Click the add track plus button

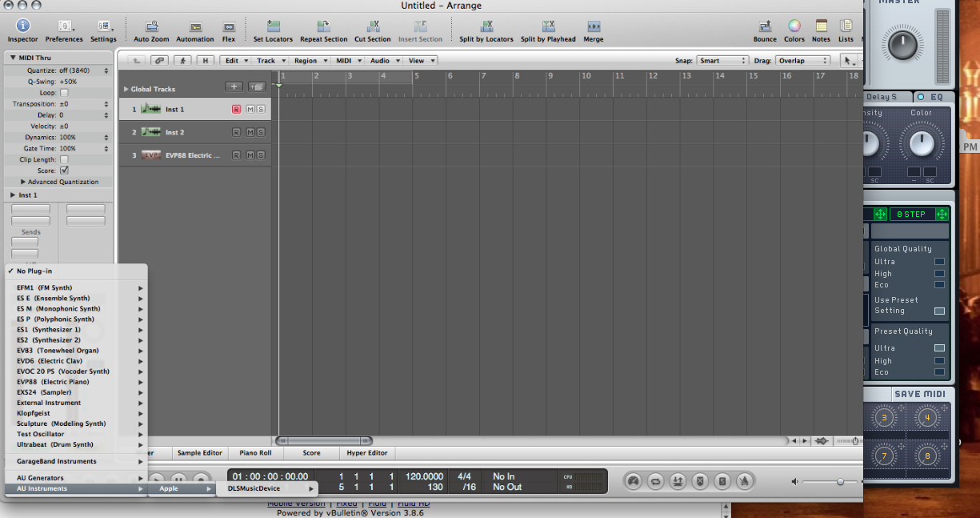234,87
